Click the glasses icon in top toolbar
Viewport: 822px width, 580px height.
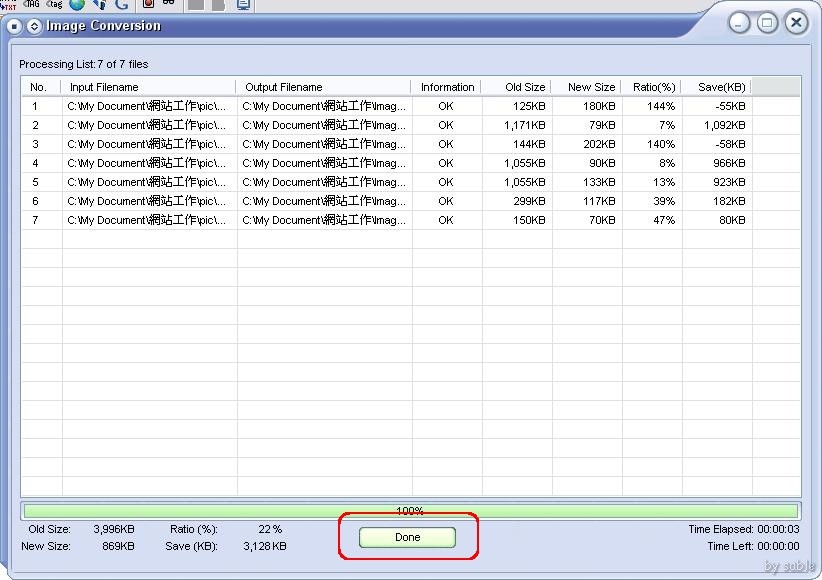coord(168,3)
